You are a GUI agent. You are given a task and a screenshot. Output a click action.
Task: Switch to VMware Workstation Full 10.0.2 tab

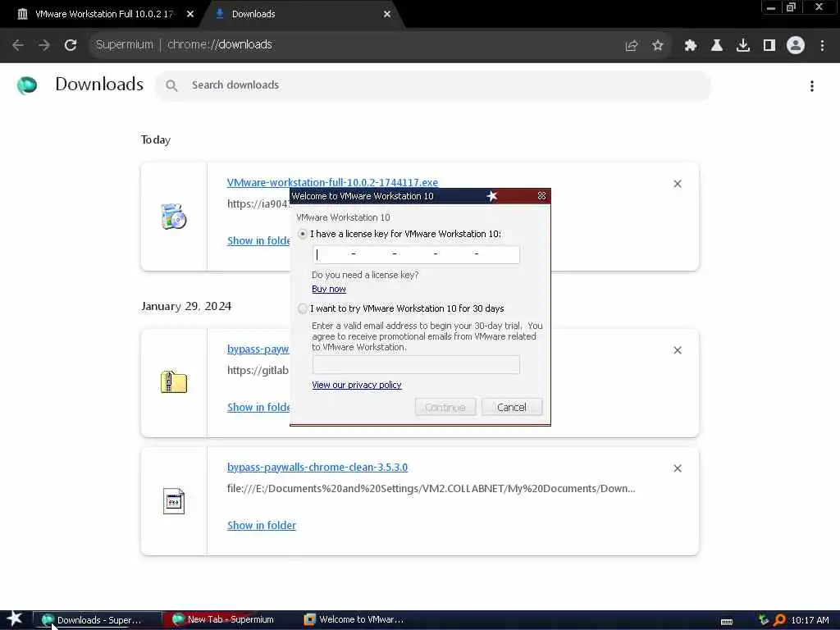103,14
